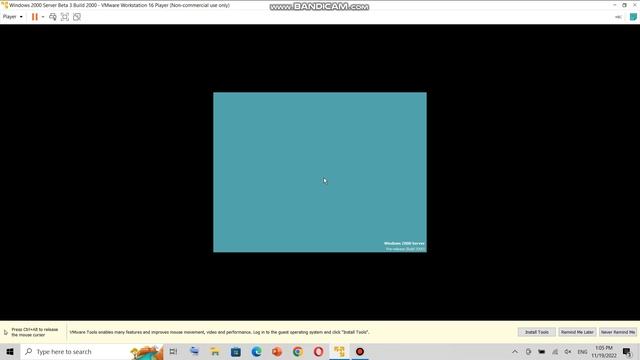
Task: Open the Bandicam recorder taskbar icon
Action: (x=360, y=351)
